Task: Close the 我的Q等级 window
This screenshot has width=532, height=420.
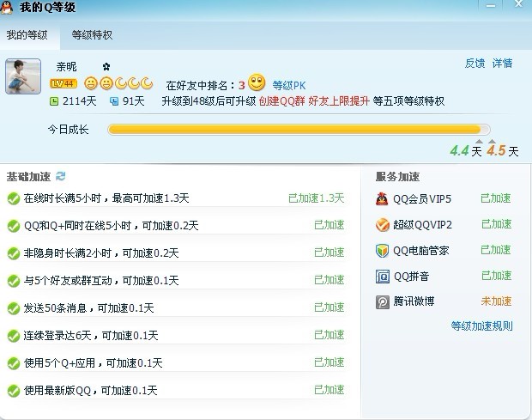Action: pos(518,4)
